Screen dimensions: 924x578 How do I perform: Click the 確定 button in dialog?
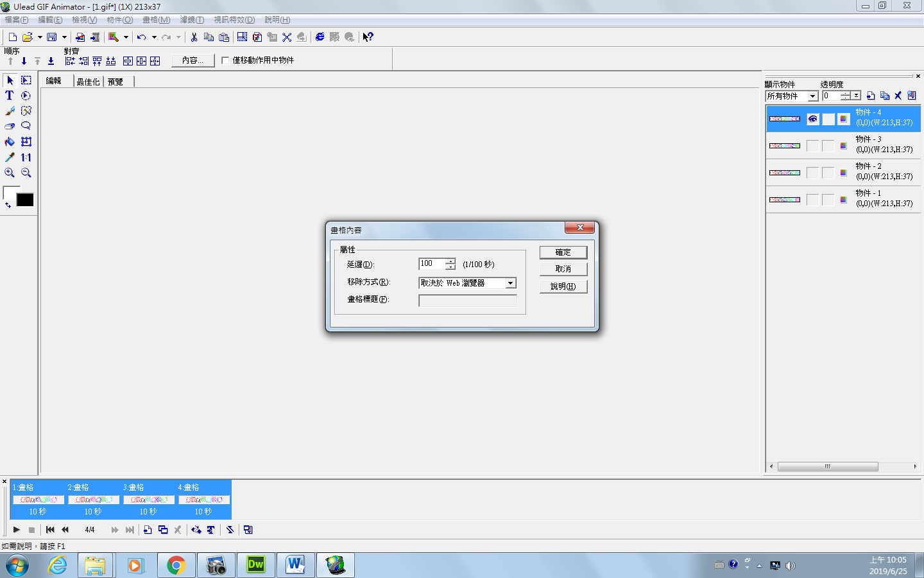point(563,252)
